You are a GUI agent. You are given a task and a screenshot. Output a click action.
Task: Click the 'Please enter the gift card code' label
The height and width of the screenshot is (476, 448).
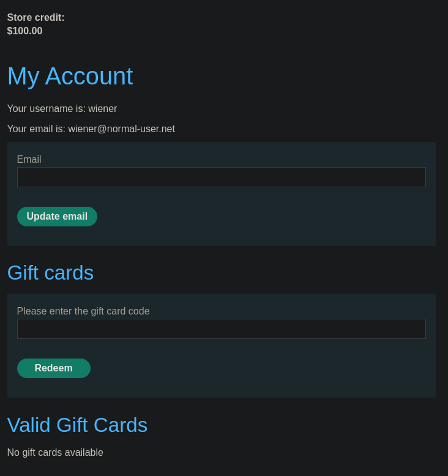83,311
